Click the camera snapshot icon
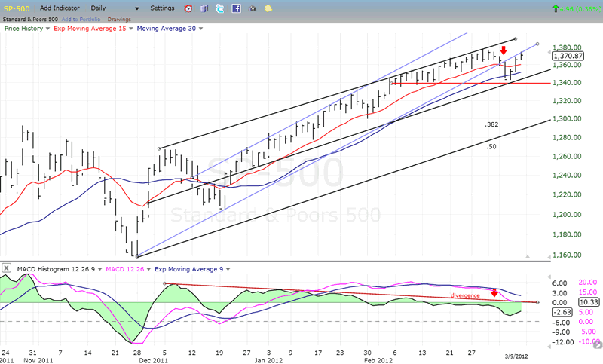 (x=253, y=8)
